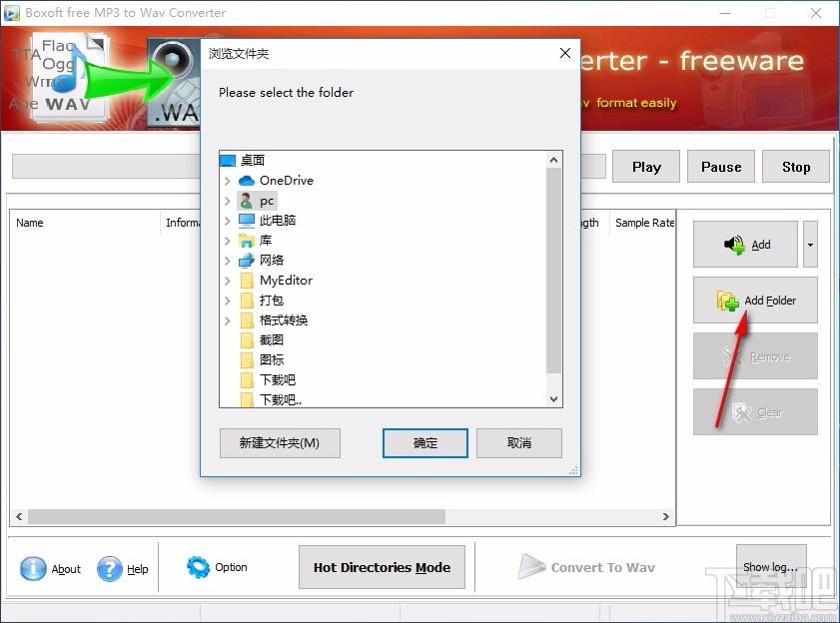840x623 pixels.
Task: Expand the 此电脑 tree node
Action: (x=227, y=221)
